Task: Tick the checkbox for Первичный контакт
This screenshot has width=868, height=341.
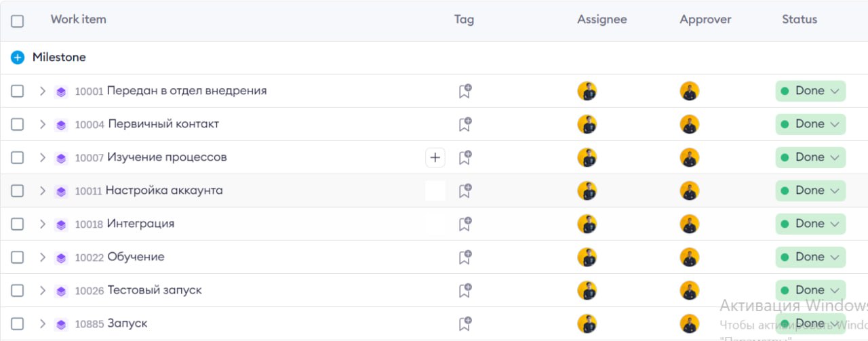Action: click(x=18, y=124)
